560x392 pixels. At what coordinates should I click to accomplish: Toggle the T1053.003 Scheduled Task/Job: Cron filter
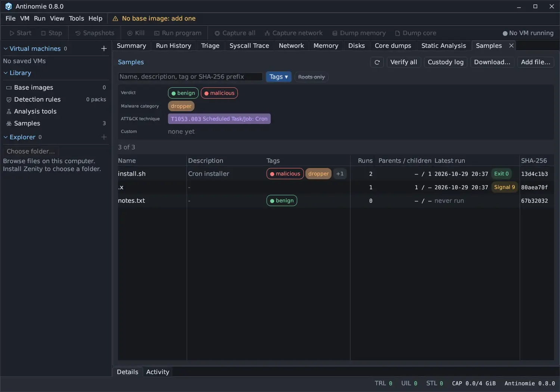click(219, 119)
